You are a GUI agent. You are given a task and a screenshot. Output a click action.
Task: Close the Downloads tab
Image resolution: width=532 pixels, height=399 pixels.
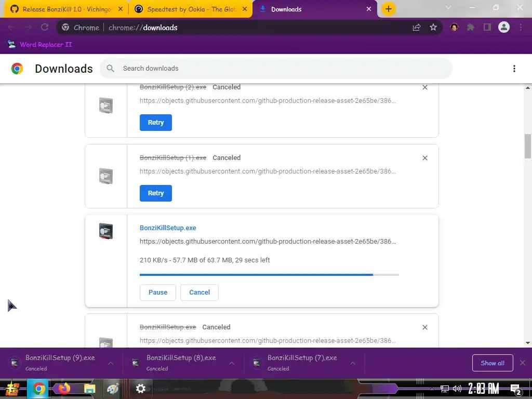[369, 9]
